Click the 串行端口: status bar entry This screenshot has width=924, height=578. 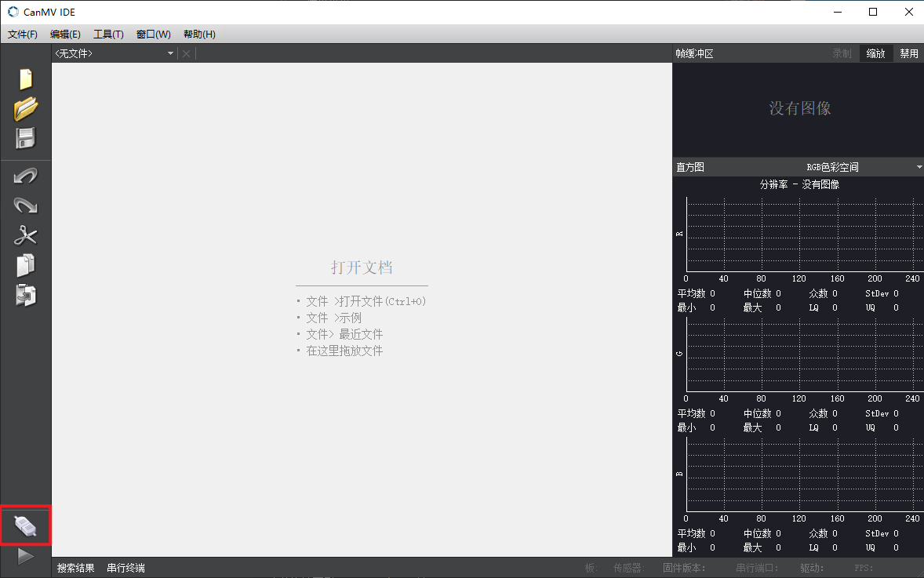point(757,568)
